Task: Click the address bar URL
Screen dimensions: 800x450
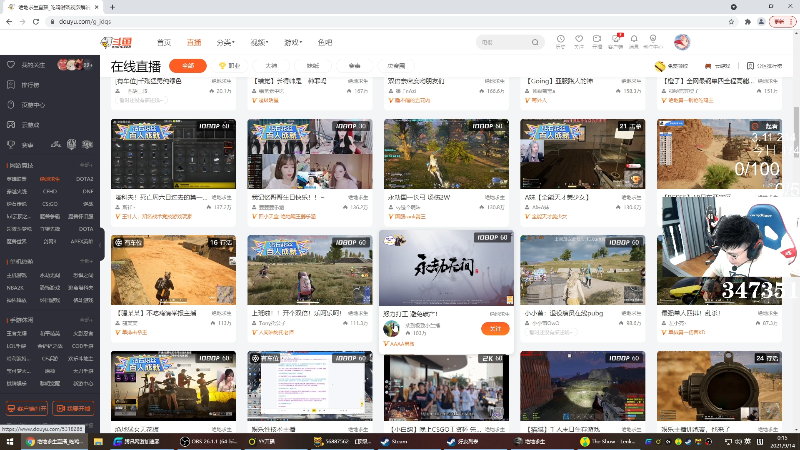Action: 85,21
